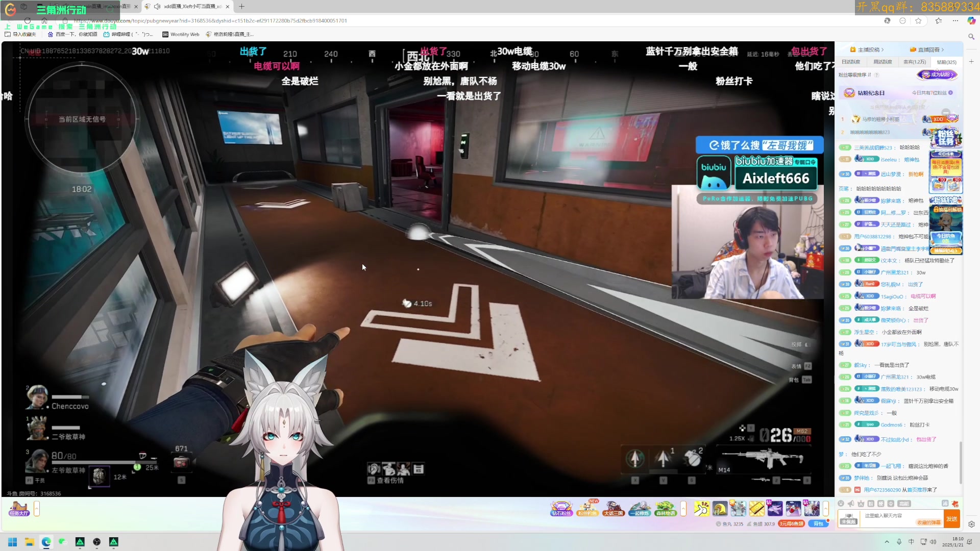The width and height of the screenshot is (980, 551).
Task: Click the plus icon in the browser sidebar
Action: click(x=971, y=61)
